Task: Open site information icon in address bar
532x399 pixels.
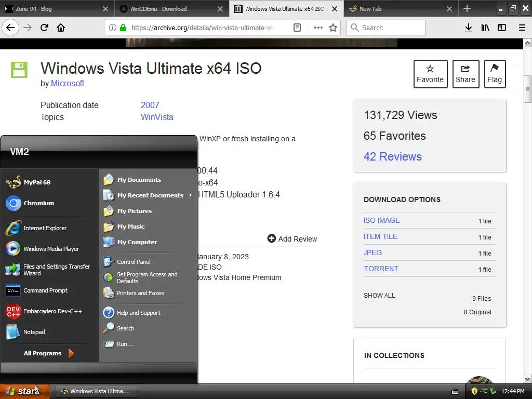Action: (113, 28)
